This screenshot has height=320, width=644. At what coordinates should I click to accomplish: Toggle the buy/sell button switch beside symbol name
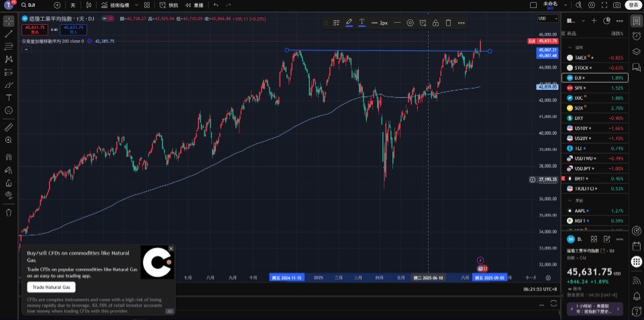(x=107, y=19)
